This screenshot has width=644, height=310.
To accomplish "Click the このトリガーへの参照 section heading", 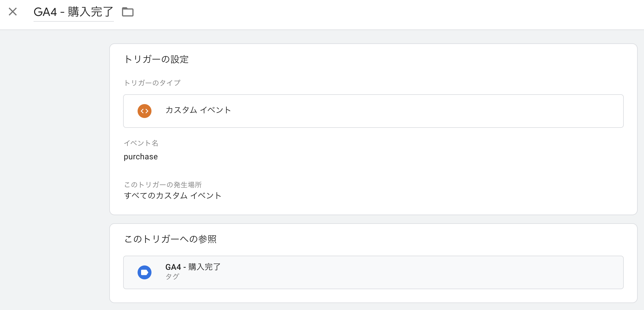I will 170,239.
